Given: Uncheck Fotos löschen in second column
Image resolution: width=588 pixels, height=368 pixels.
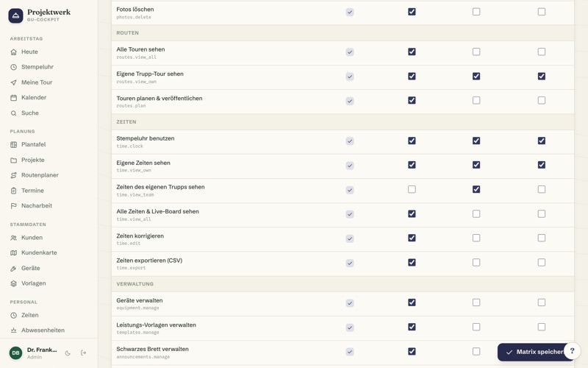Looking at the screenshot, I should [x=412, y=12].
